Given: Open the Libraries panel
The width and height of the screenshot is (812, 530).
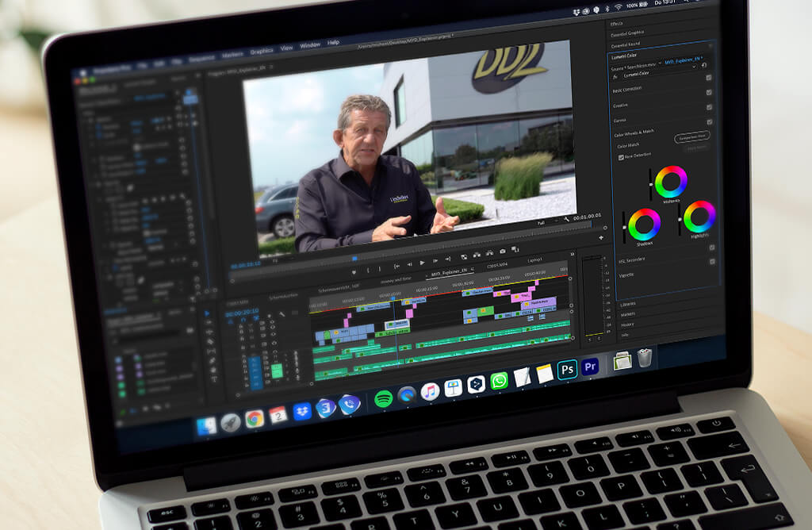Looking at the screenshot, I should click(x=628, y=304).
